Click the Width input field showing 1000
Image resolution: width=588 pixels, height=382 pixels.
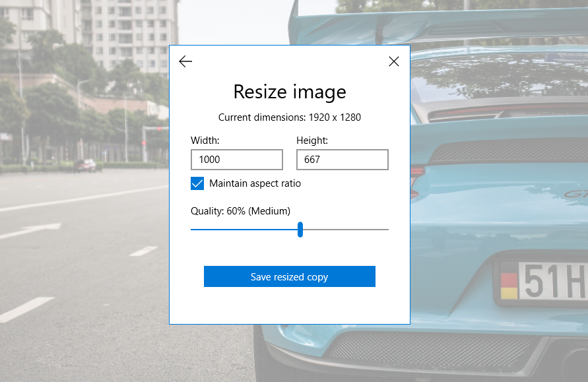pyautogui.click(x=237, y=160)
